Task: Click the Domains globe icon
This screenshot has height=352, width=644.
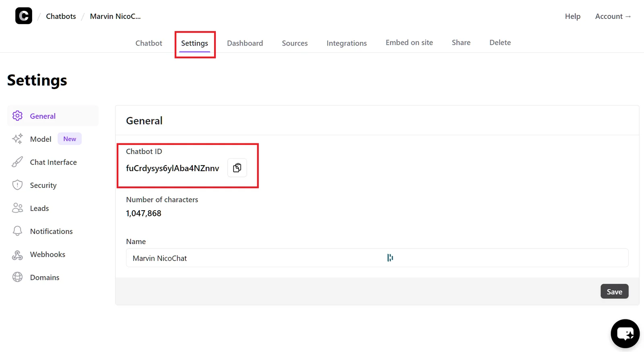Action: (17, 277)
